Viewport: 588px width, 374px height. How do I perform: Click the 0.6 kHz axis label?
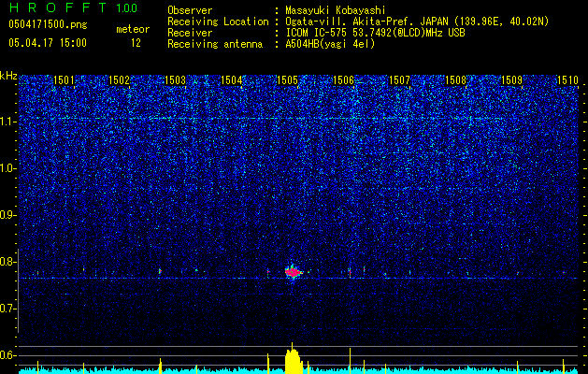(x=8, y=355)
